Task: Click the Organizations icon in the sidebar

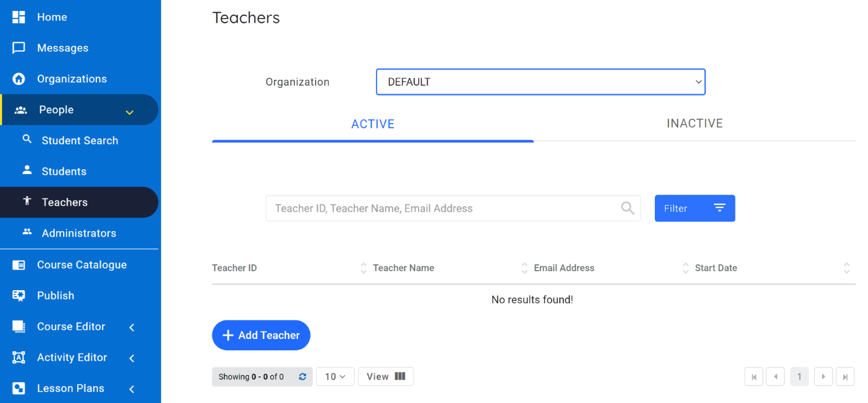Action: (19, 79)
